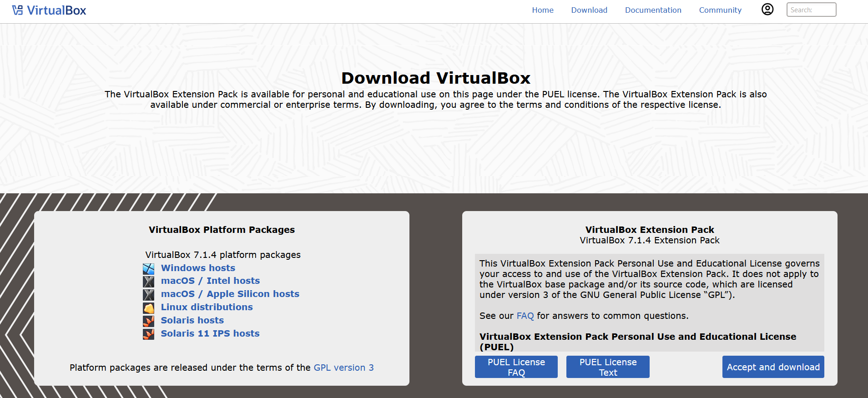
Task: Click the VirtualBox Platform Packages heading
Action: pyautogui.click(x=222, y=230)
